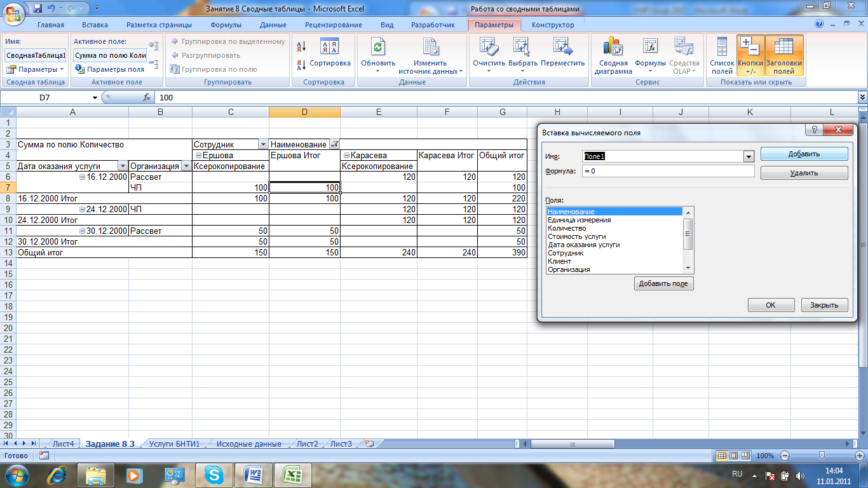The image size is (868, 488).
Task: Adjust the zoom slider handle
Action: click(822, 456)
